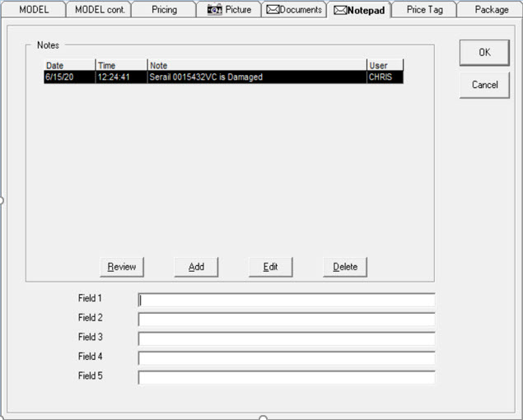Click the Note column header
Image resolution: width=523 pixels, height=420 pixels.
click(x=257, y=65)
